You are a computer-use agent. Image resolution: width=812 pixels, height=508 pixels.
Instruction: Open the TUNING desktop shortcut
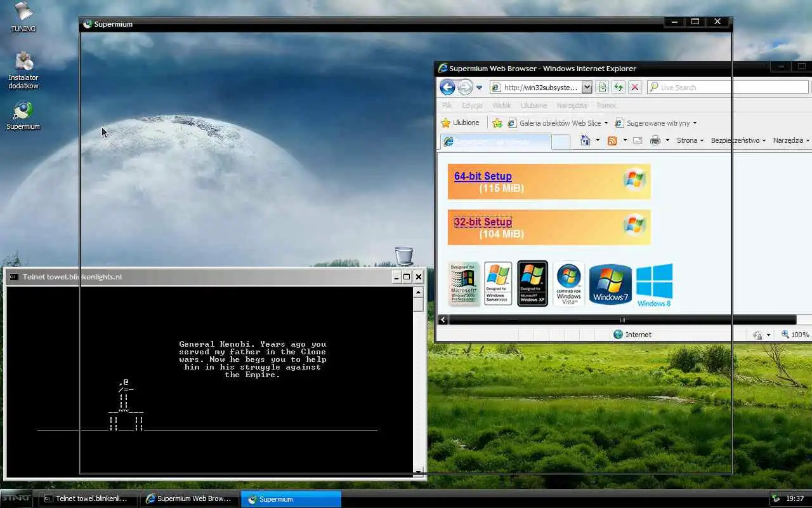click(23, 17)
